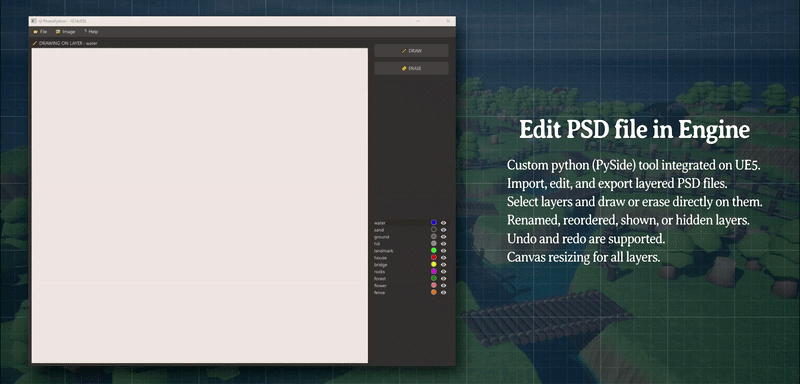This screenshot has width=800, height=384.
Task: Select the fence layer name
Action: point(380,293)
